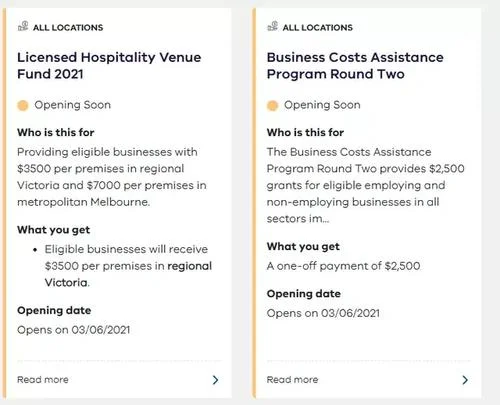Click orange status dot on Business Costs card
Image resolution: width=500 pixels, height=405 pixels.
click(272, 106)
